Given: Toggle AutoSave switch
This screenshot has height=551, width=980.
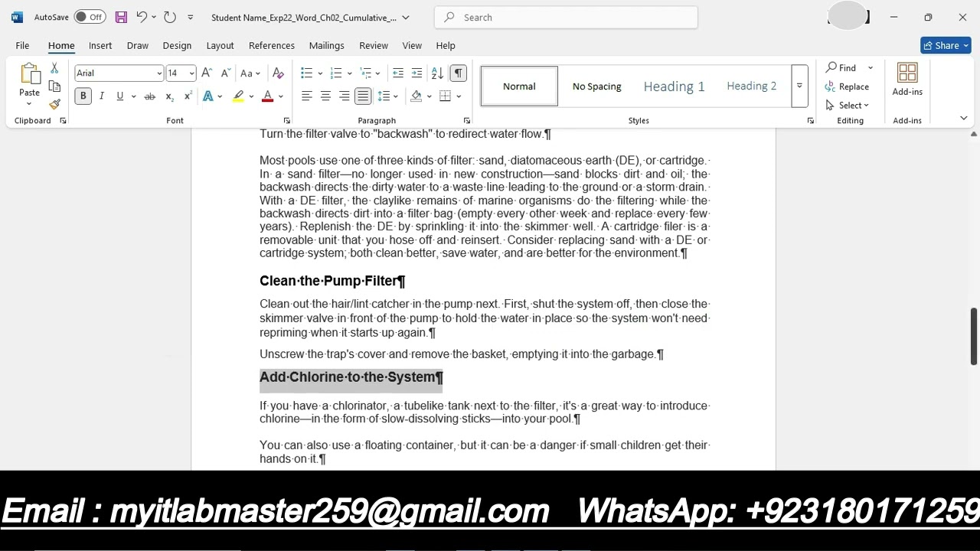Looking at the screenshot, I should (x=90, y=17).
